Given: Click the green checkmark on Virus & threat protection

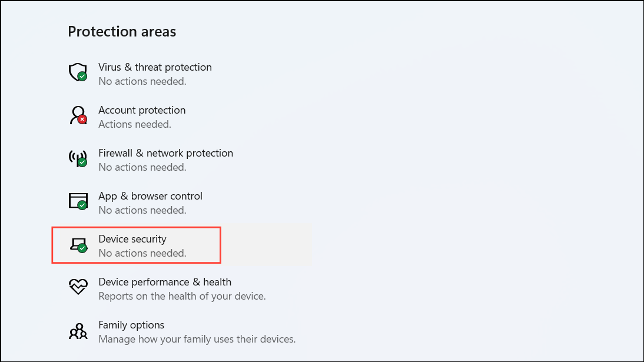Looking at the screenshot, I should 82,77.
